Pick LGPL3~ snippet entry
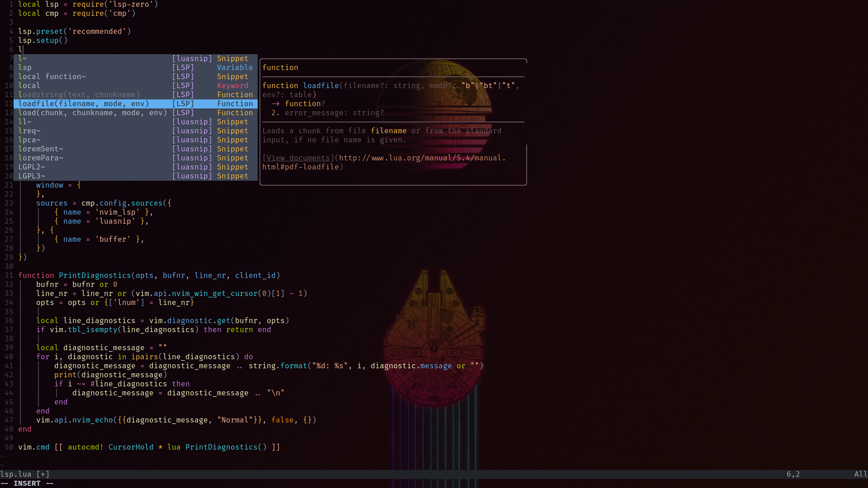This screenshot has width=868, height=488. (x=31, y=176)
